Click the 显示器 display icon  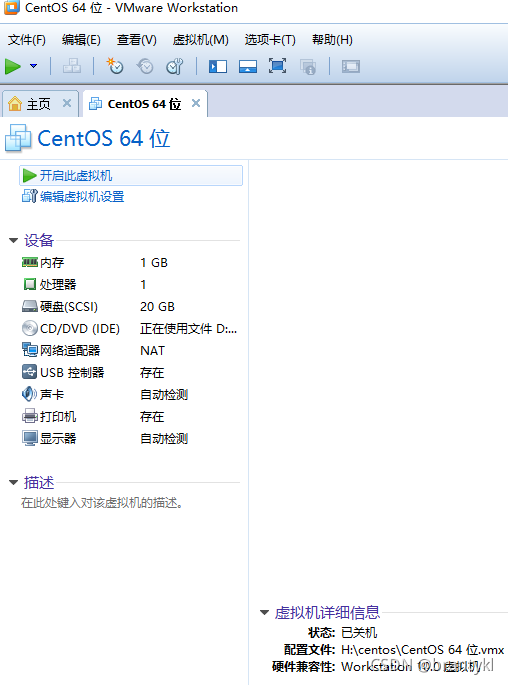point(30,438)
